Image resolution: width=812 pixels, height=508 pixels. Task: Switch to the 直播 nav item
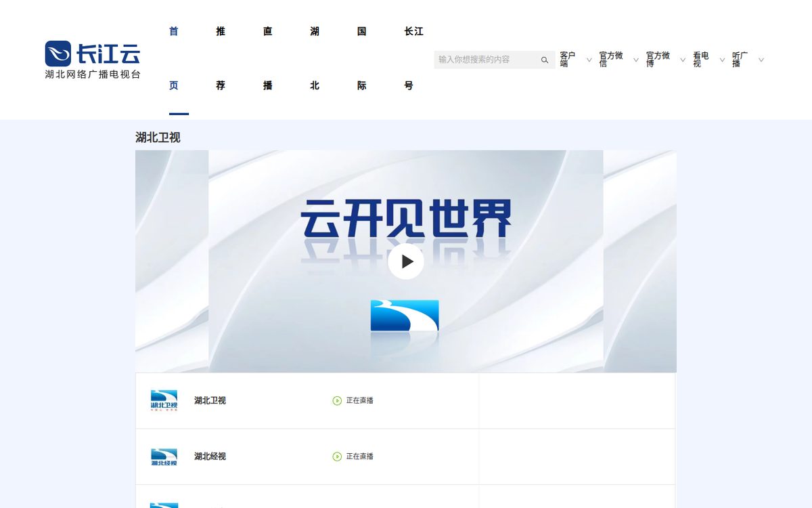(x=268, y=59)
